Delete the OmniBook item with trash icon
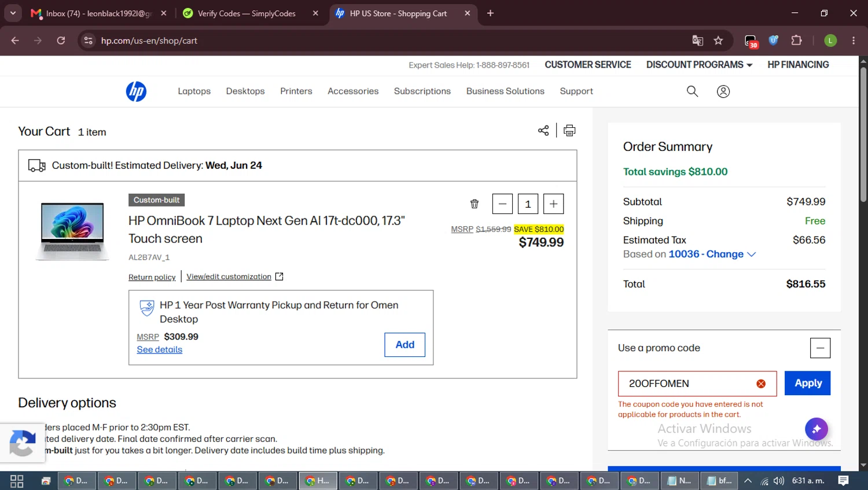 click(475, 204)
